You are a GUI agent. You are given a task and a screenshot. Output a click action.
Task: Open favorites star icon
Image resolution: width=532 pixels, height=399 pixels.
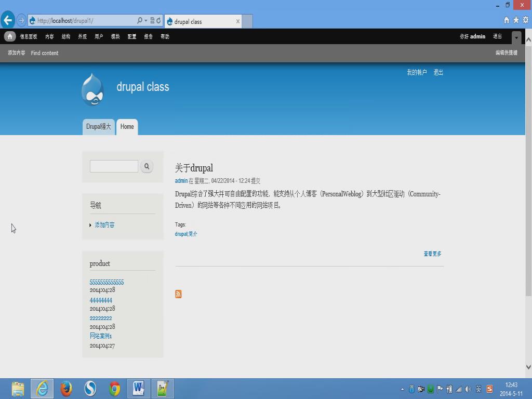[x=516, y=20]
